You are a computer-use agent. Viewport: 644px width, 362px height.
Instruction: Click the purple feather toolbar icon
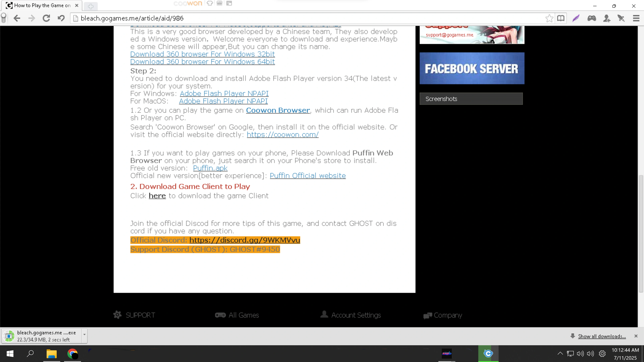pos(576,18)
